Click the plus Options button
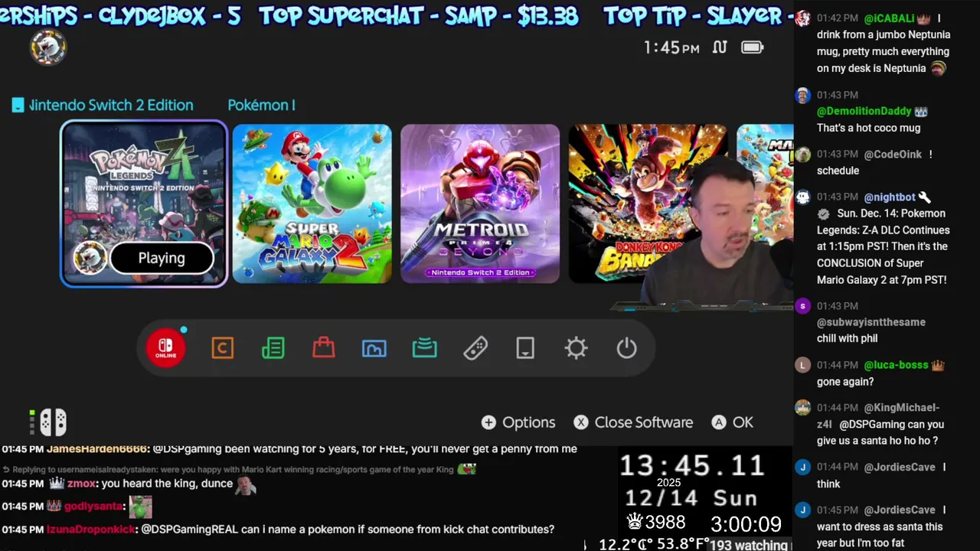The height and width of the screenshot is (551, 980). coord(518,422)
